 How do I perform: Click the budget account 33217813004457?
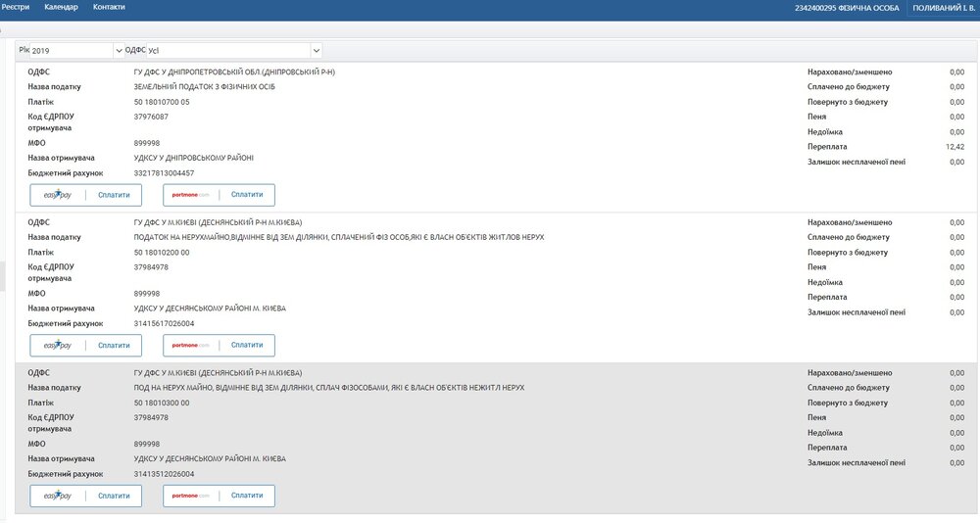click(x=164, y=173)
